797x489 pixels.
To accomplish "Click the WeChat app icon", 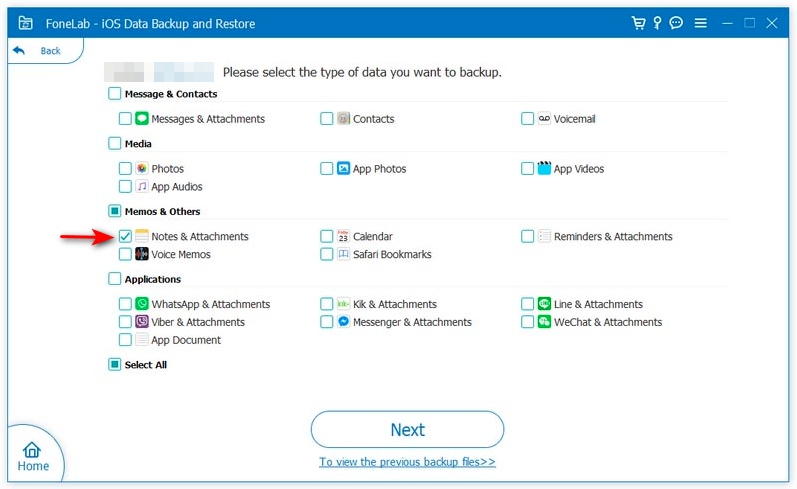I will [x=544, y=322].
